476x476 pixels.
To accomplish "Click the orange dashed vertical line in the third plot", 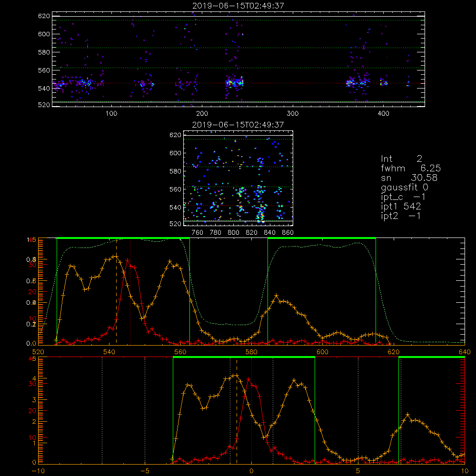I will point(116,291).
